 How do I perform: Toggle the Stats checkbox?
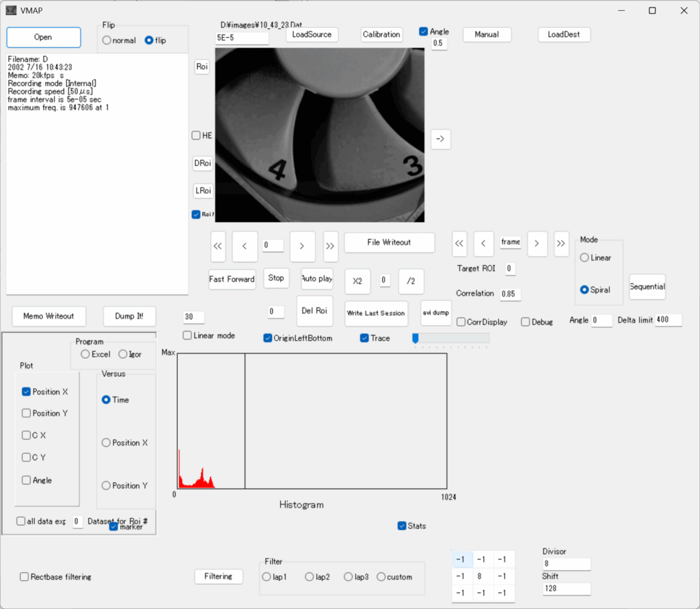tap(402, 526)
